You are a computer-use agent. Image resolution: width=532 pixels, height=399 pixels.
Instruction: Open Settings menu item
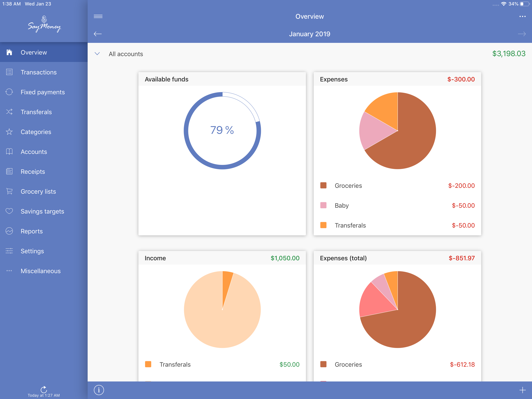(44, 251)
